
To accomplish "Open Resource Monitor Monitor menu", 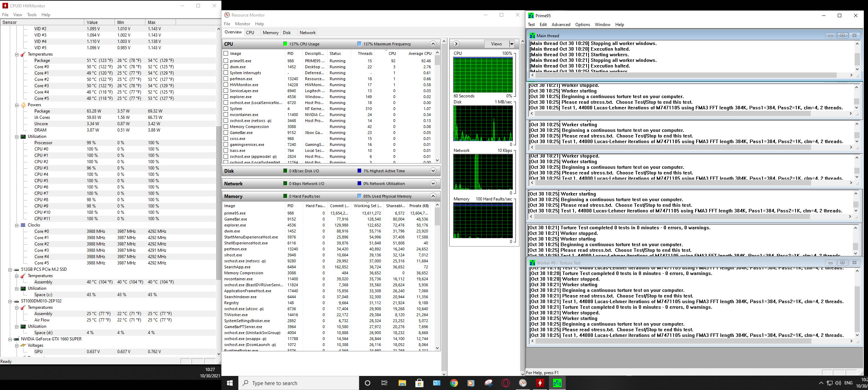I will tap(242, 24).
